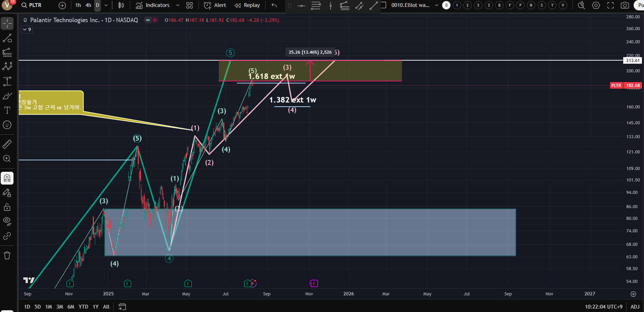Click the magenta earnings marker near Nov
Viewport: 644px width, 312px height.
[x=314, y=284]
